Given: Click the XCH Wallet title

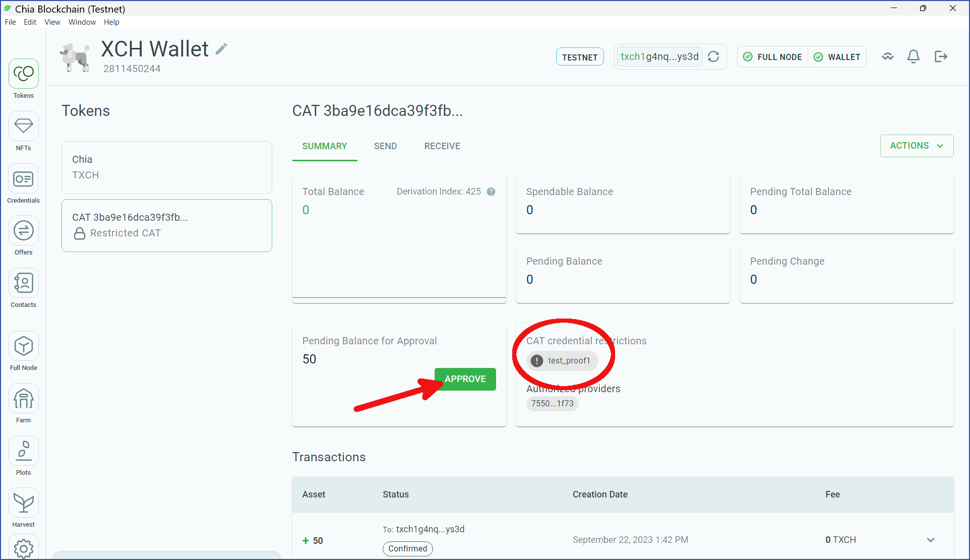Looking at the screenshot, I should click(x=155, y=49).
